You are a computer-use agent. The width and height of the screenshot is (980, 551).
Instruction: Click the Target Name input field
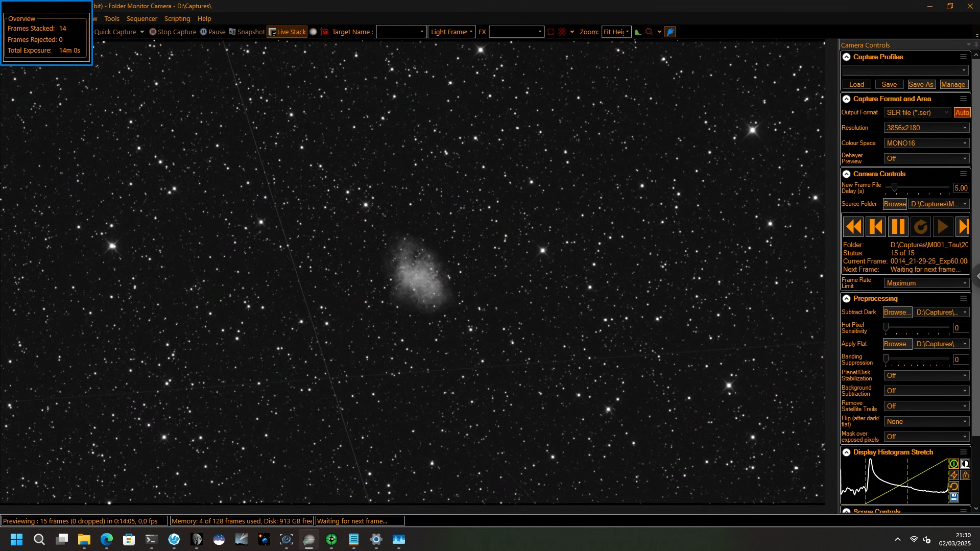point(401,32)
